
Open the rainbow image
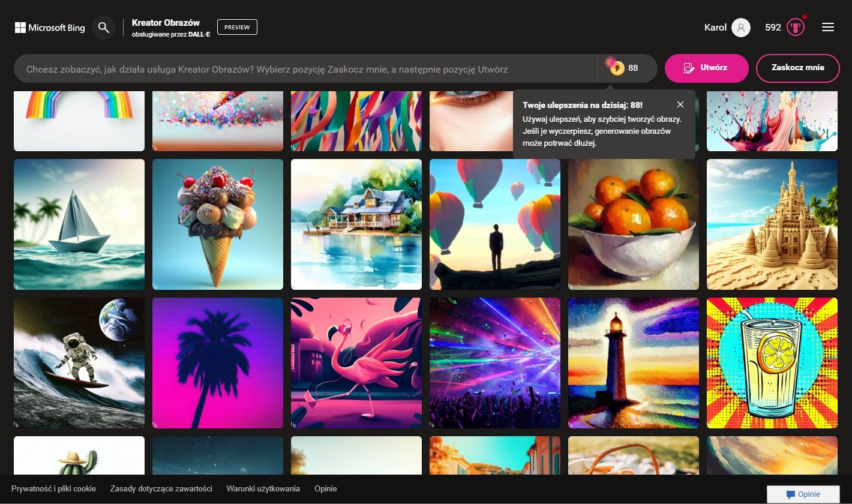79,121
